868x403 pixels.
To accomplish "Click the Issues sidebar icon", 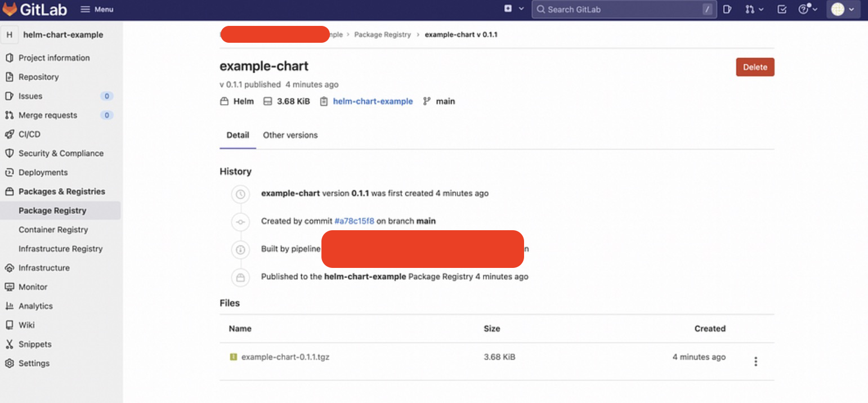I will click(x=9, y=96).
